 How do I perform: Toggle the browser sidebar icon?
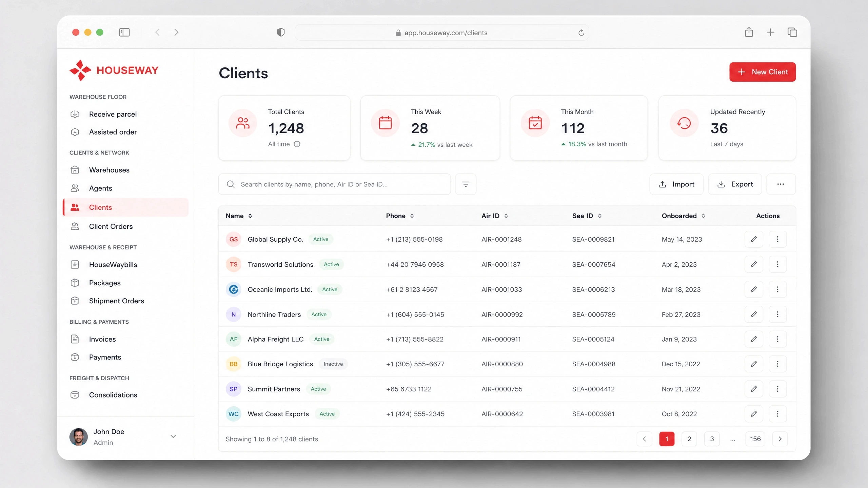(124, 33)
